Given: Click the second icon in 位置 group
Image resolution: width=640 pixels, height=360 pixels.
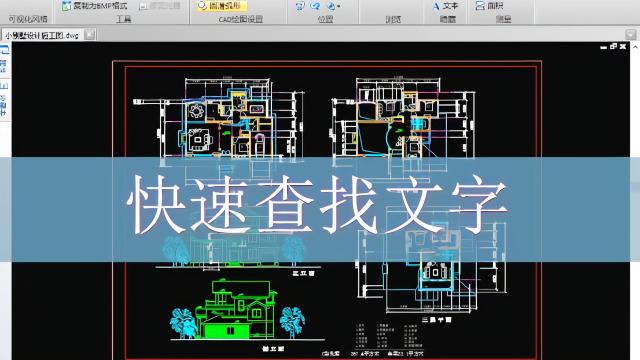Looking at the screenshot, I should [315, 6].
